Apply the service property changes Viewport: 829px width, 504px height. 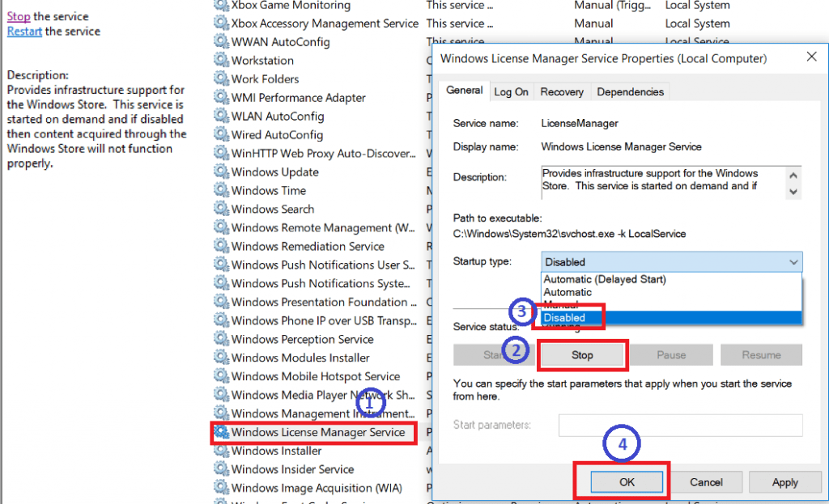(784, 482)
